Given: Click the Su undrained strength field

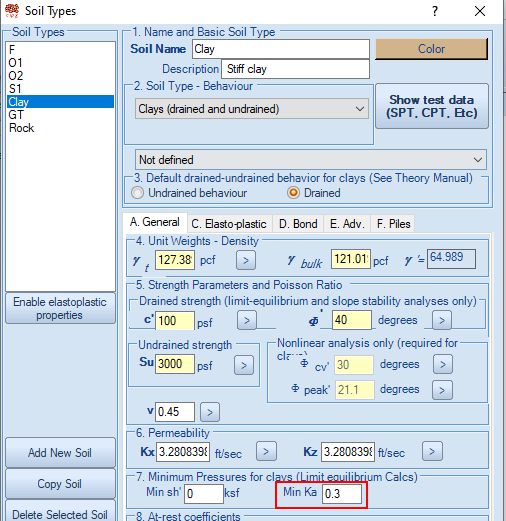Looking at the screenshot, I should 175,364.
